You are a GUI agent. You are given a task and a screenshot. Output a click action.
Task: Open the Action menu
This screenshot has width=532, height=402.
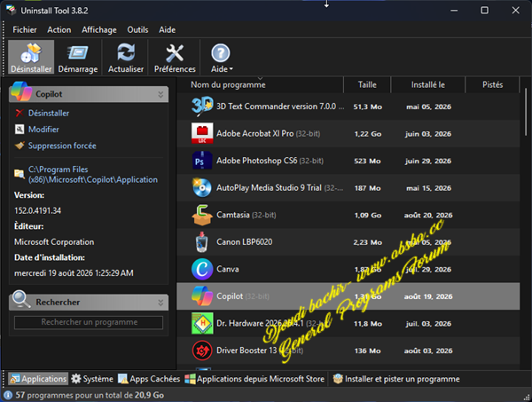point(59,30)
